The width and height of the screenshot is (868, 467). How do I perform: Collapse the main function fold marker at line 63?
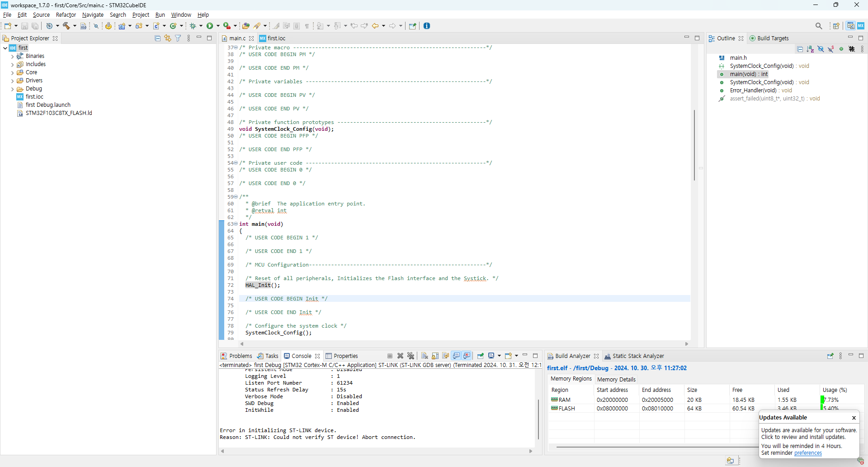[236, 224]
